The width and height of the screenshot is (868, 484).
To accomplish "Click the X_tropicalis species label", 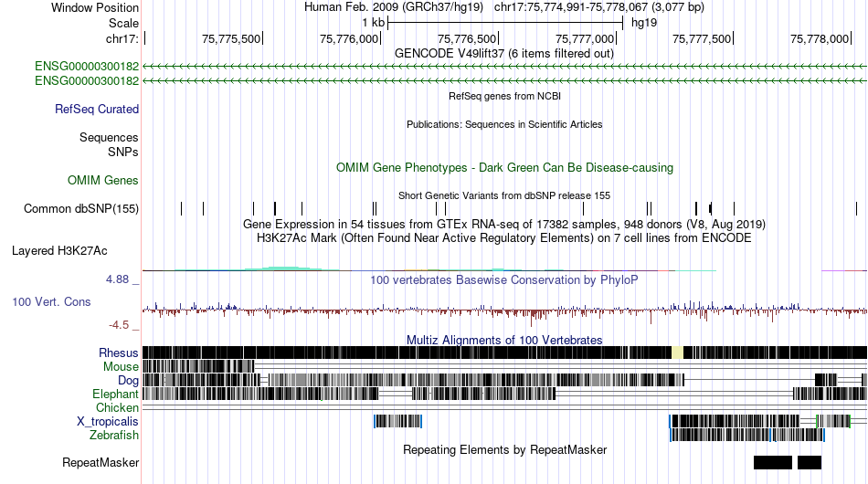I will (108, 422).
